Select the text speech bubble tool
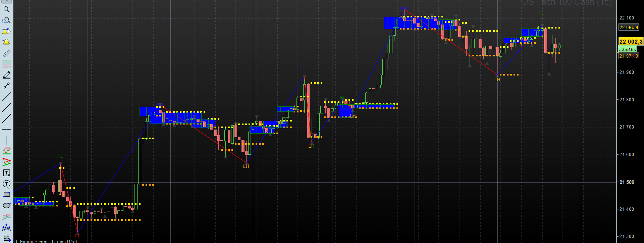Screen dimensions: 644x243 pyautogui.click(x=6, y=184)
